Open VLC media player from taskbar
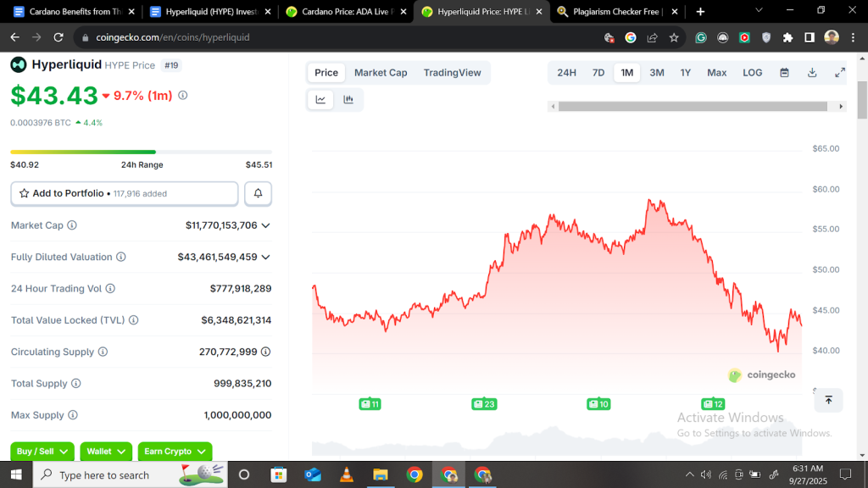Viewport: 868px width, 488px height. click(x=347, y=474)
